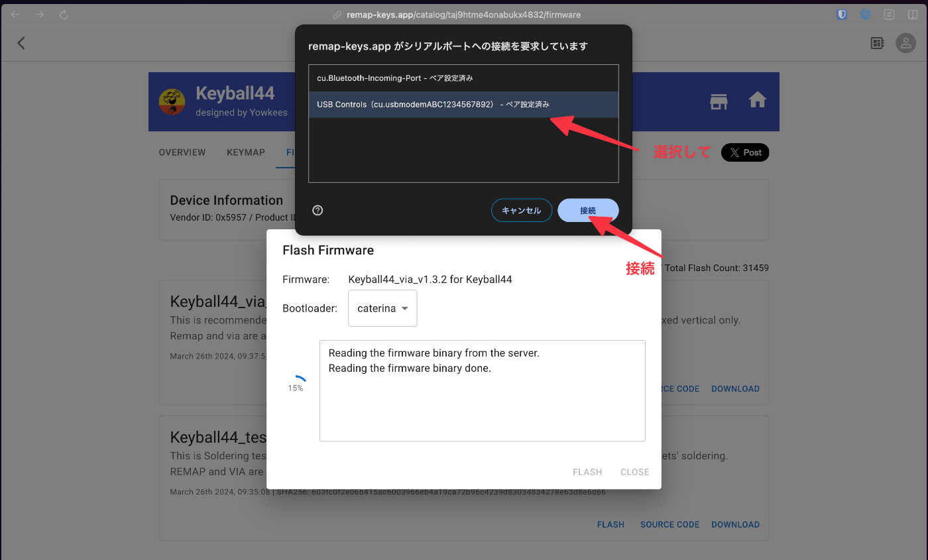Switch to the OVERVIEW tab

pos(182,152)
